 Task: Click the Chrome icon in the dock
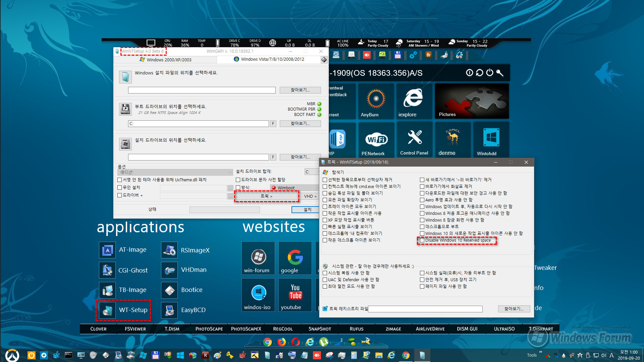tap(268, 342)
